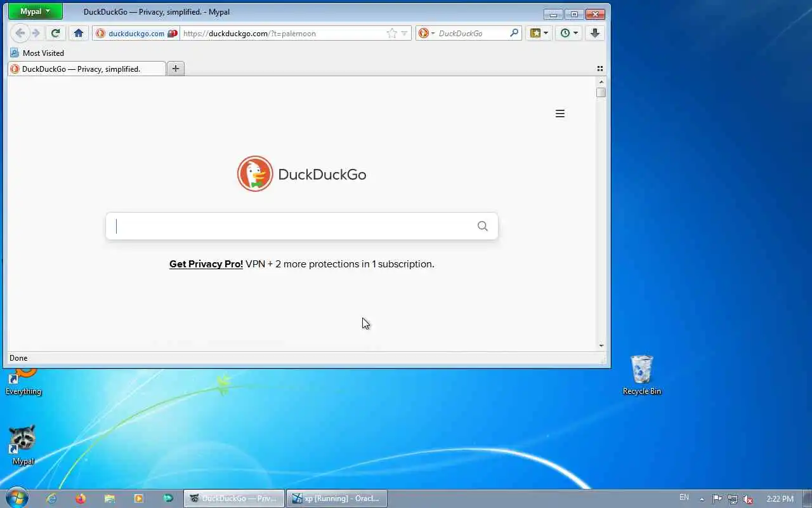Open the Get Privacy Pro! link

tap(206, 264)
